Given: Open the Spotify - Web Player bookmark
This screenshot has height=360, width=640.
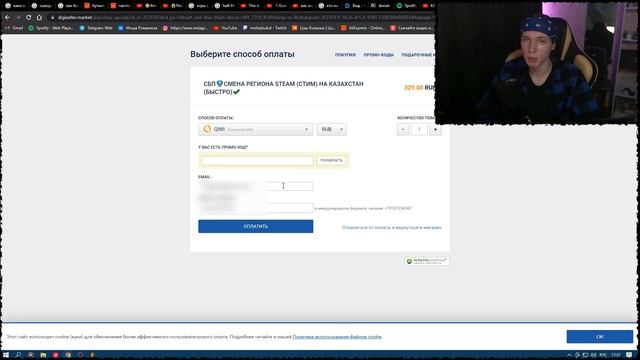Looking at the screenshot, I should [x=51, y=28].
